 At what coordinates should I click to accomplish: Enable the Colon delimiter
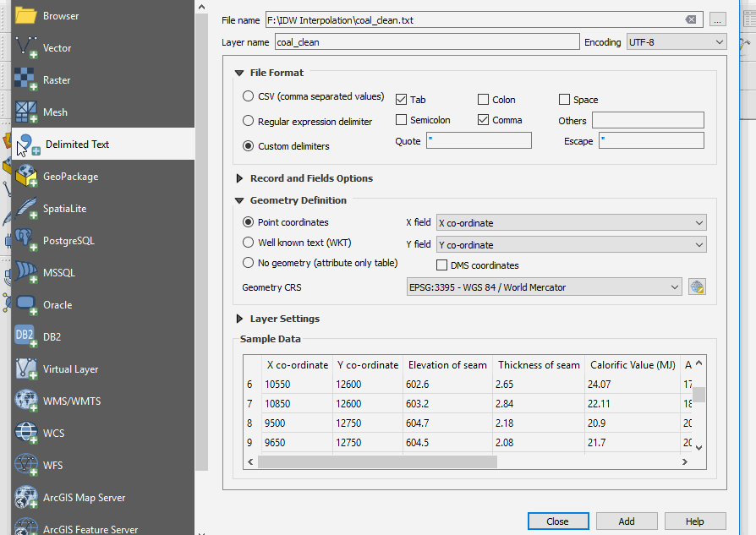tap(483, 99)
